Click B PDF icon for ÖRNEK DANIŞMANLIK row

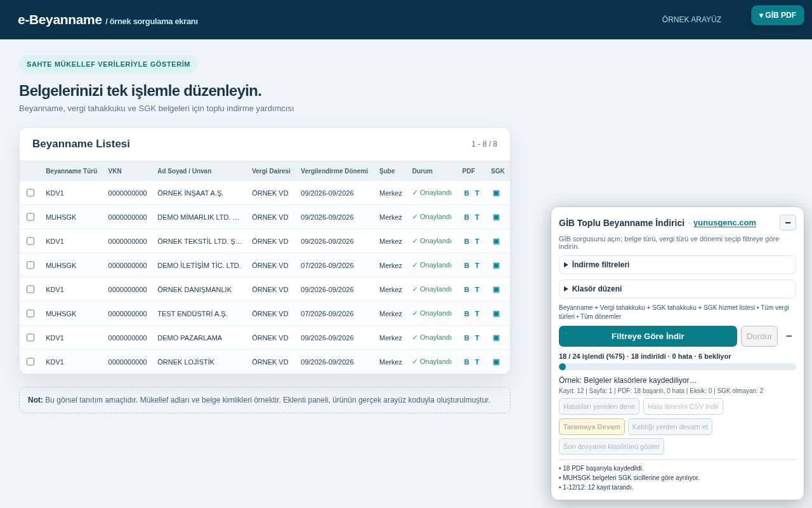tap(467, 290)
